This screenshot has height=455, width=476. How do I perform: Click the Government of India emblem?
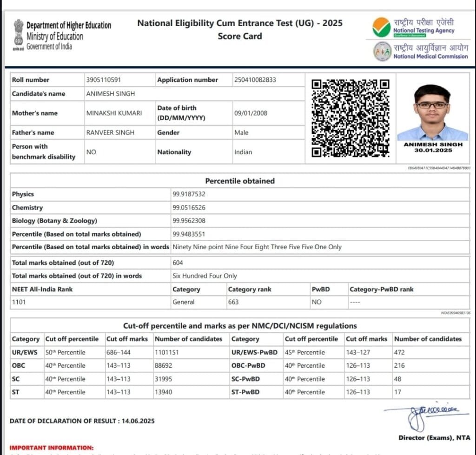click(18, 35)
